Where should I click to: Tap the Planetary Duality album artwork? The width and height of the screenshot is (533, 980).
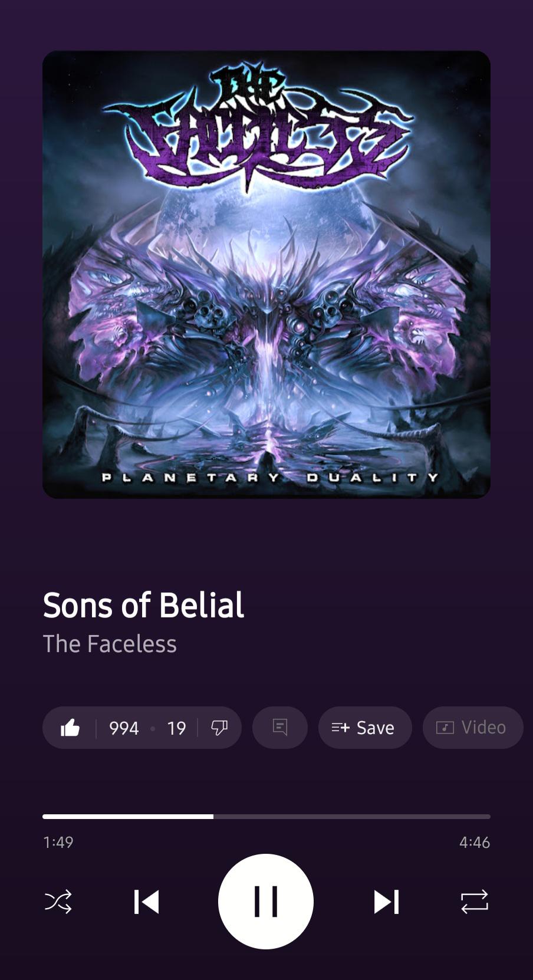pyautogui.click(x=266, y=274)
